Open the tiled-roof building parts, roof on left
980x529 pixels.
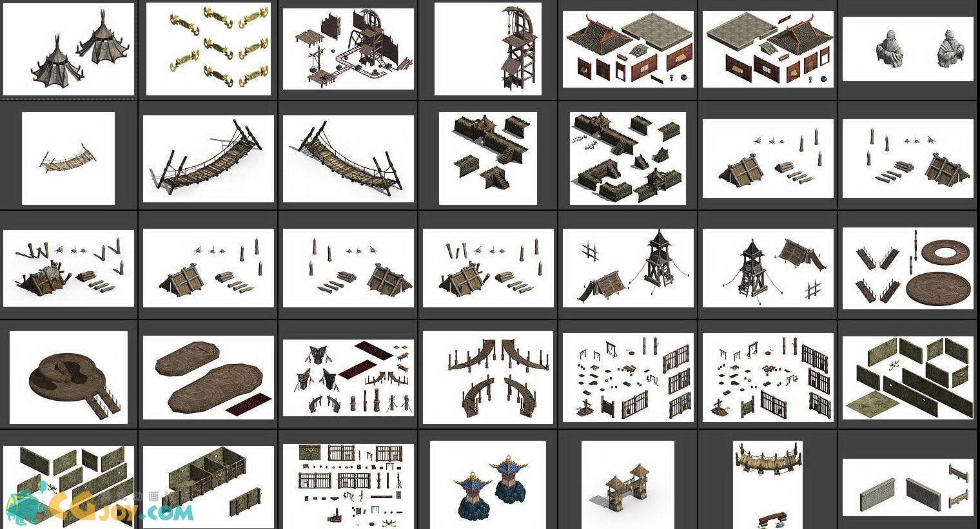pyautogui.click(x=628, y=50)
